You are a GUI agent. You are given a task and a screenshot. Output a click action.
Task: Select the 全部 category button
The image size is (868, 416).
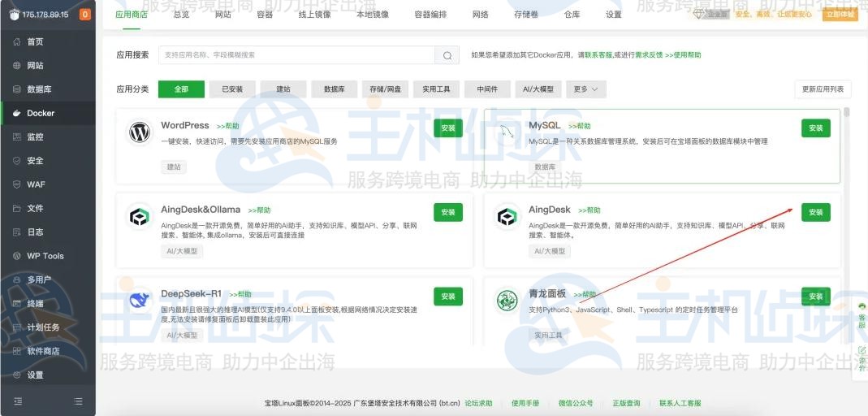[x=182, y=89]
